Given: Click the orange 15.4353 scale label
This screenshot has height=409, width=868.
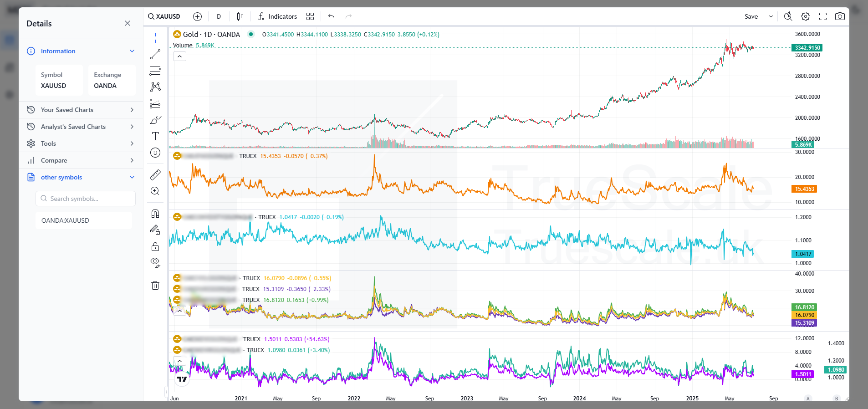Looking at the screenshot, I should coord(804,189).
